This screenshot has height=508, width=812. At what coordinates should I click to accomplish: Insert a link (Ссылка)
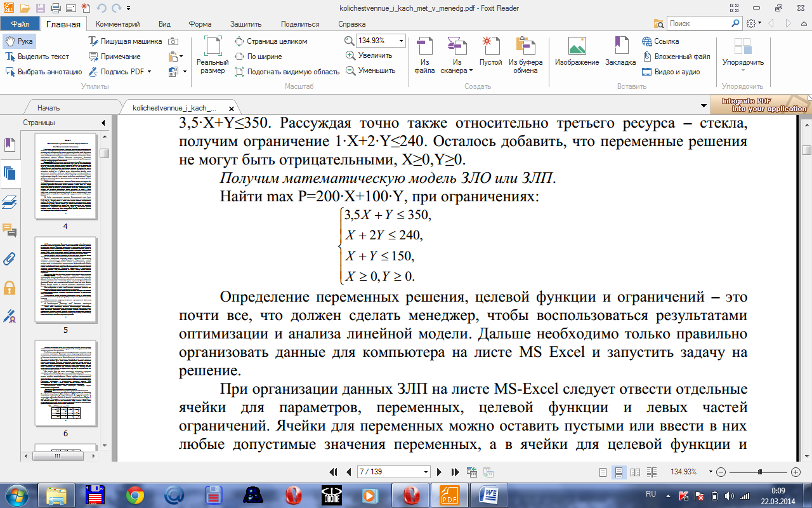pyautogui.click(x=660, y=41)
